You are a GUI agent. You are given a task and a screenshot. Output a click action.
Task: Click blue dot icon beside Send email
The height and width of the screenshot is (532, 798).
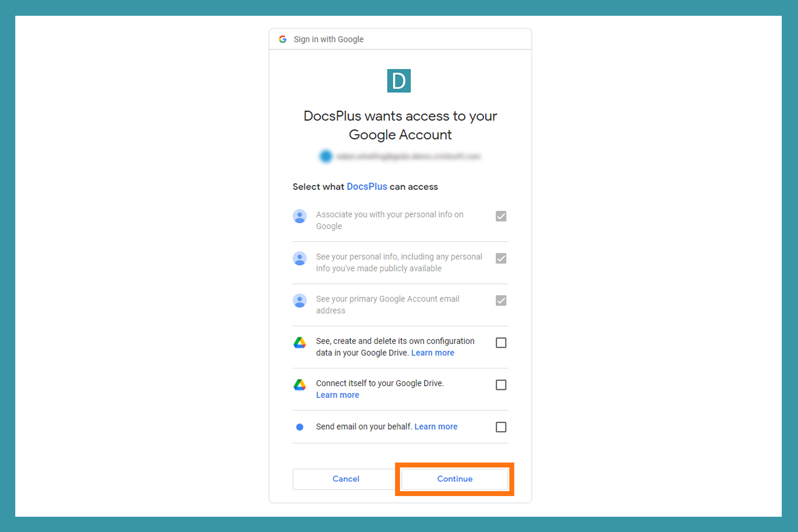tap(299, 427)
